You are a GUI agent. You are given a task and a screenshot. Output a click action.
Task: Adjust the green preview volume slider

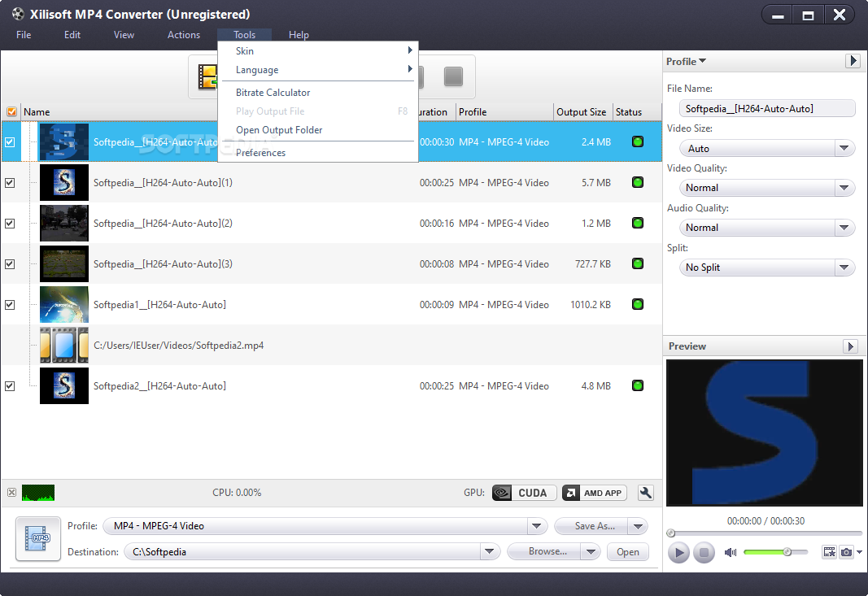[775, 552]
